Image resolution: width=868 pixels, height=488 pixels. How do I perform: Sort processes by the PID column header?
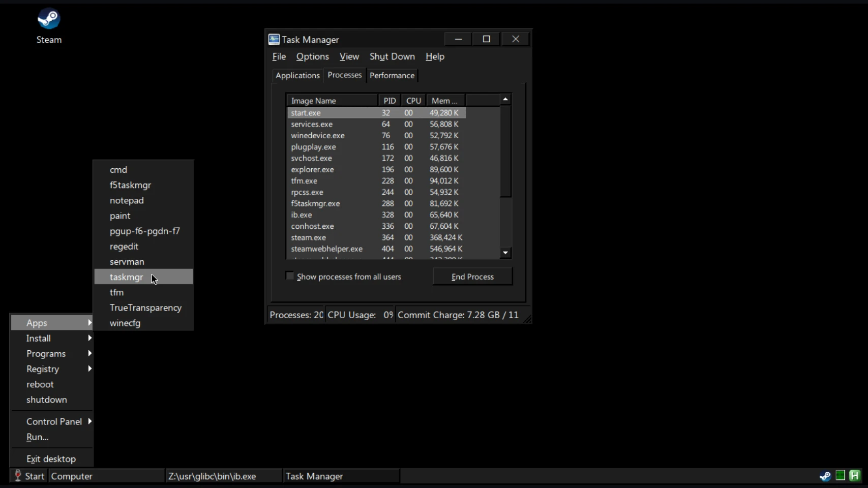389,101
